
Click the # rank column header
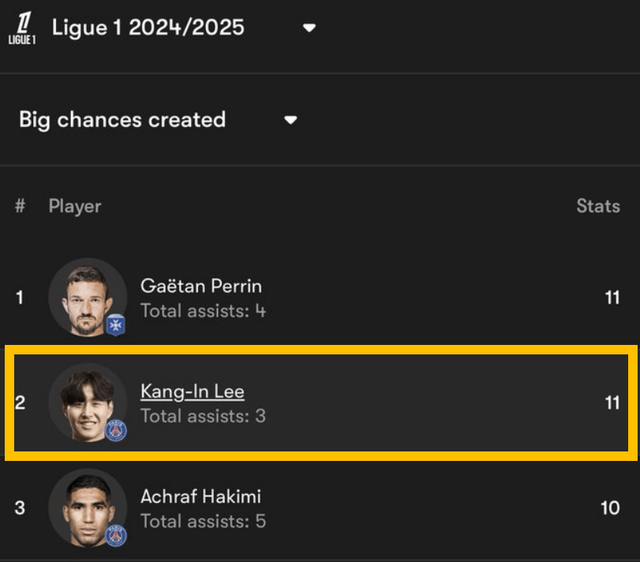(20, 206)
